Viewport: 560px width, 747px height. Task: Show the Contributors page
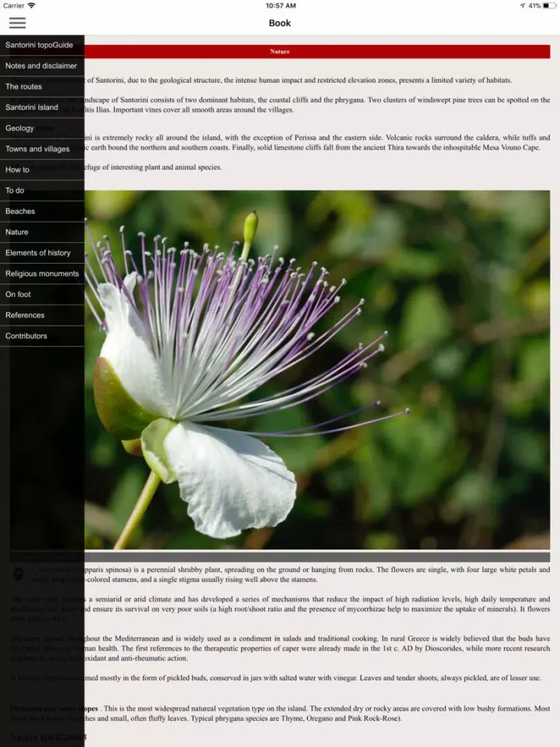pos(42,336)
